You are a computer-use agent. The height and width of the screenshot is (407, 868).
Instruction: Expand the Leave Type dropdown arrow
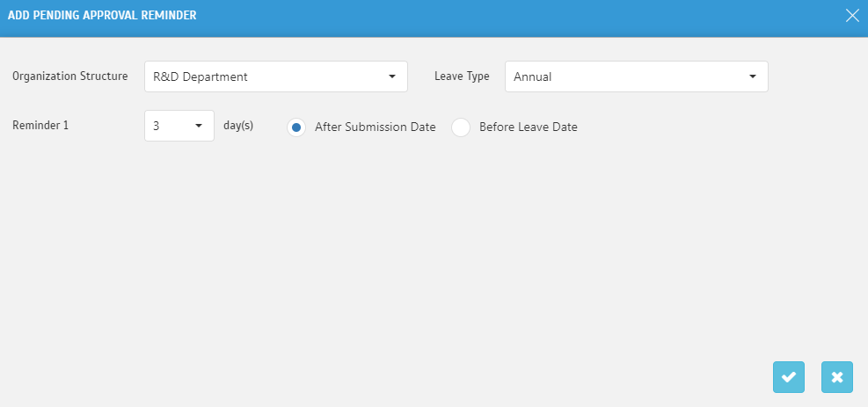point(752,76)
